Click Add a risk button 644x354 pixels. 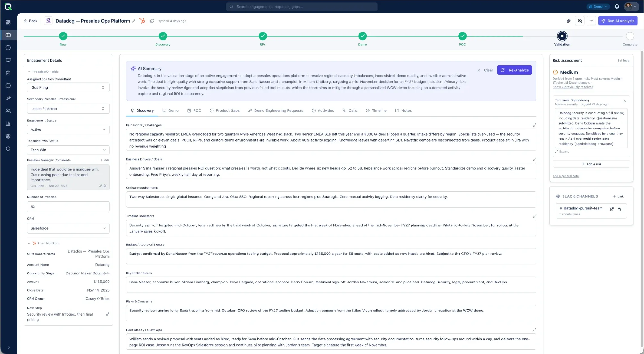(591, 164)
